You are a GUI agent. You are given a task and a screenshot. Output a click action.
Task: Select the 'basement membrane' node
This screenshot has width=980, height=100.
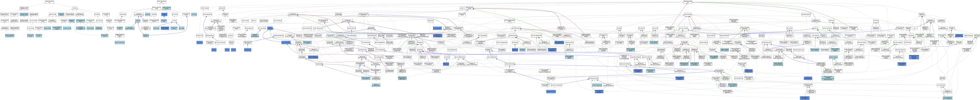pyautogui.click(x=120, y=42)
